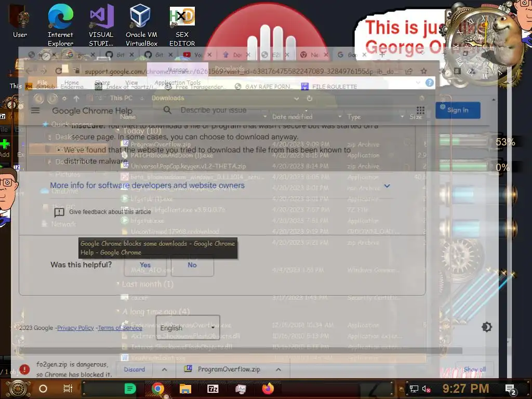532x399 pixels.
Task: Bookmark this page with Chrome's star icon
Action: (x=424, y=71)
